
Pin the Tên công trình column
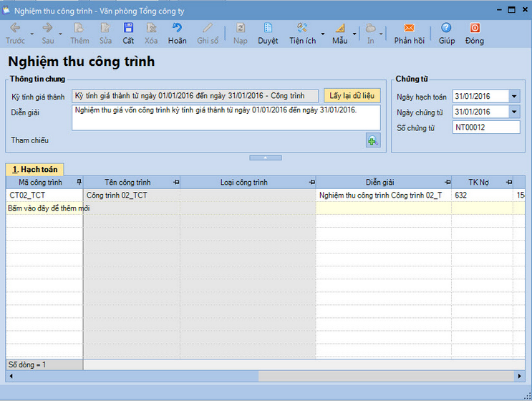click(x=176, y=182)
